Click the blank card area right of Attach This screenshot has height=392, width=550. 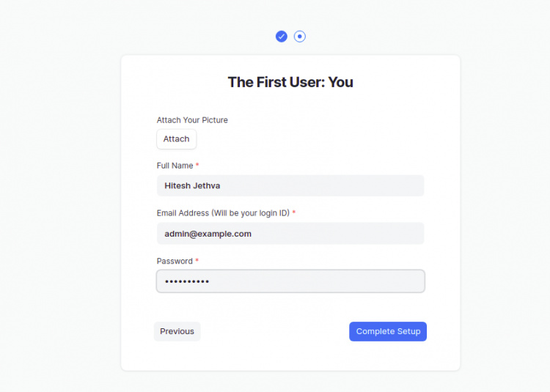308,139
